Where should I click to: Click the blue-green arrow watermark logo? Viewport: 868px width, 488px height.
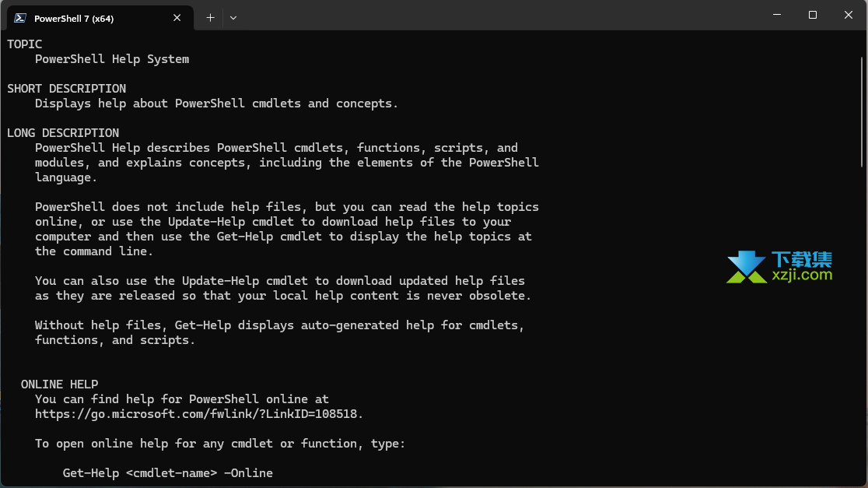(746, 267)
